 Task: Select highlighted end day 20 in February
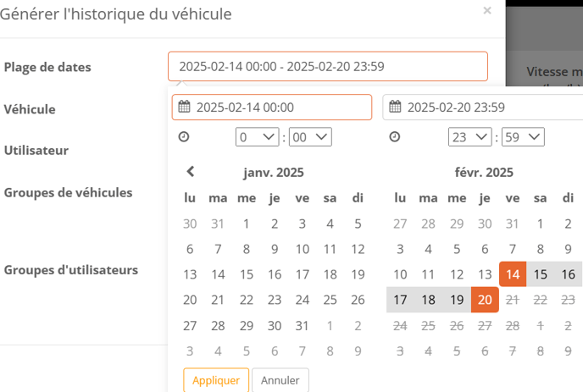pos(485,300)
